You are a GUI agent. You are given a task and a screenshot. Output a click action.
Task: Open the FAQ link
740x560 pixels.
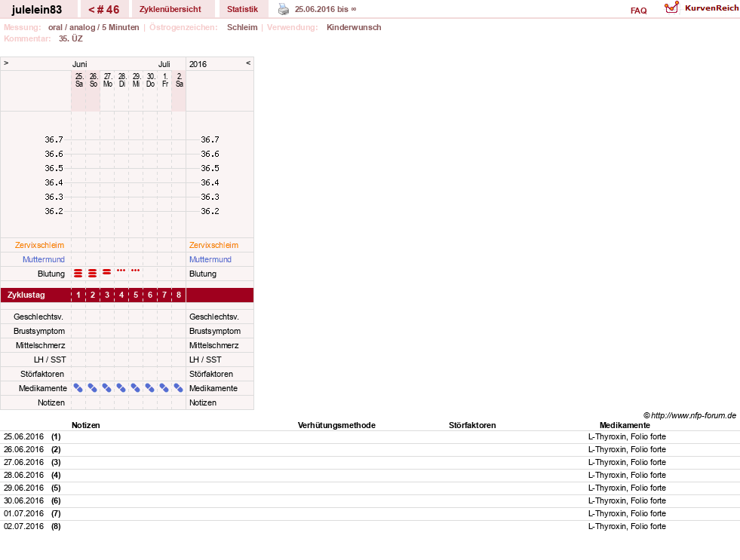(x=638, y=11)
